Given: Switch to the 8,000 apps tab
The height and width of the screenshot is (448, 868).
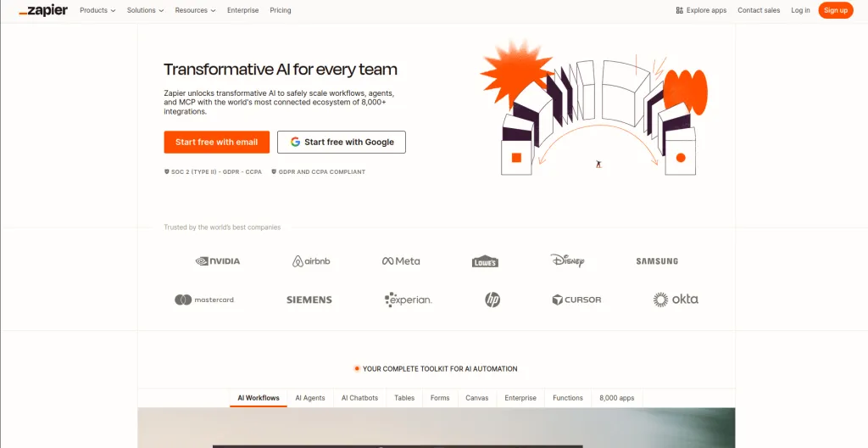Looking at the screenshot, I should 617,398.
